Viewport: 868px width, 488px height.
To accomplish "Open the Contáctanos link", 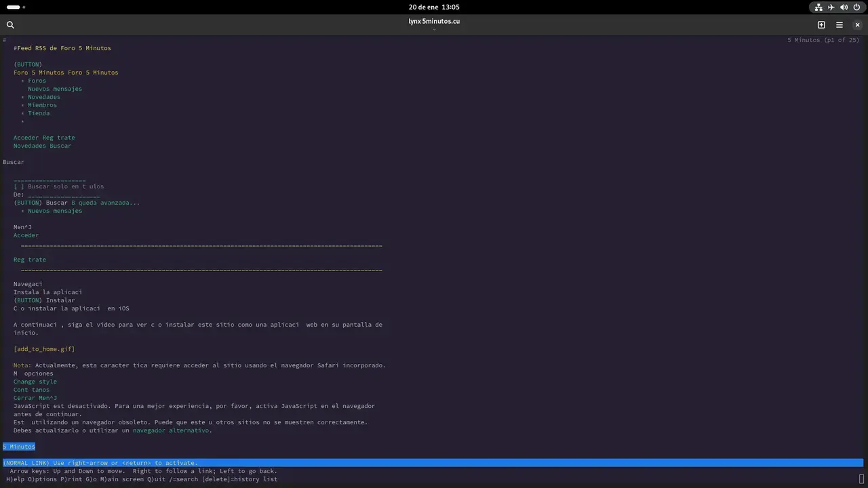I will [x=31, y=390].
